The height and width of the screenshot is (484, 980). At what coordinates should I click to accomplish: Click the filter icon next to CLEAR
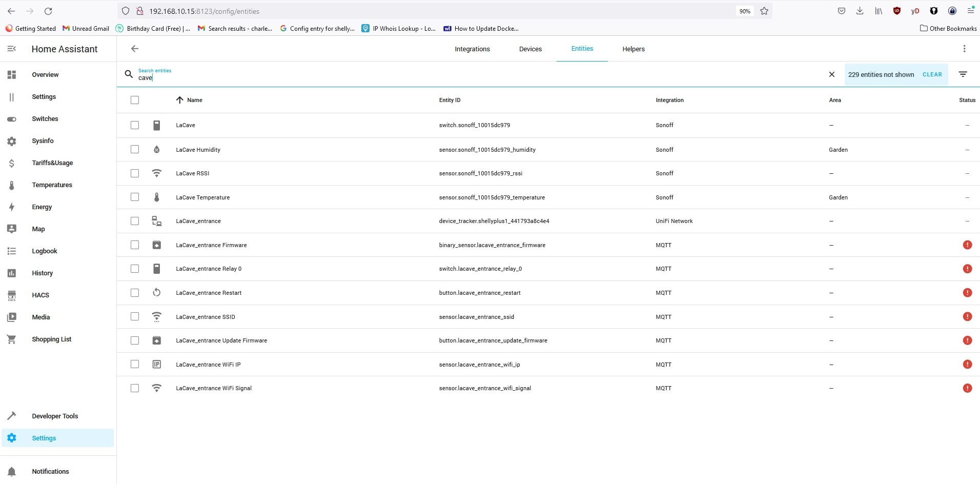(963, 74)
